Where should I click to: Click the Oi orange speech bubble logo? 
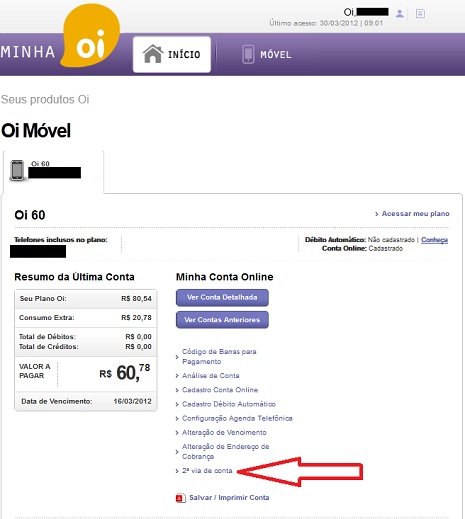pos(90,35)
